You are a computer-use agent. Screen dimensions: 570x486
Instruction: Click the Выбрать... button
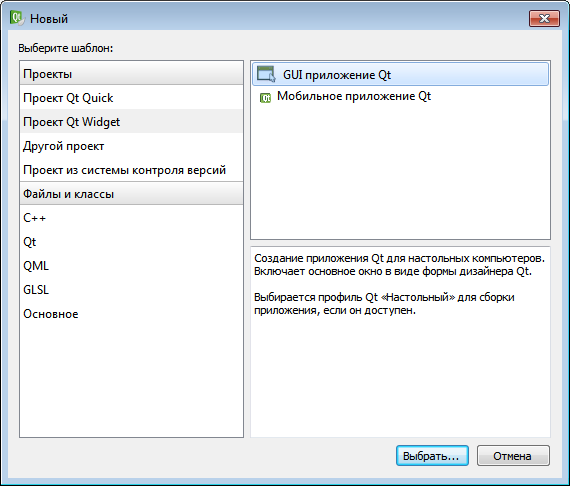point(432,455)
